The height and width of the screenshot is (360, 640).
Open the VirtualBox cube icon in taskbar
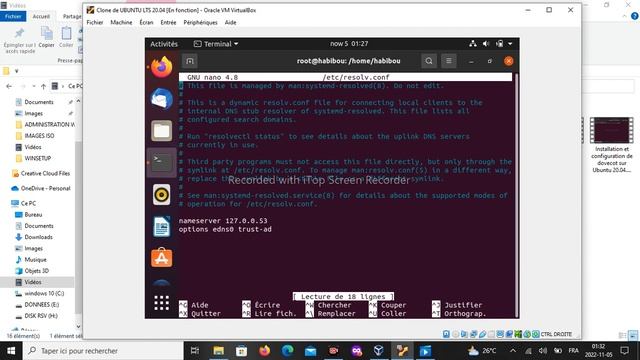[379, 351]
